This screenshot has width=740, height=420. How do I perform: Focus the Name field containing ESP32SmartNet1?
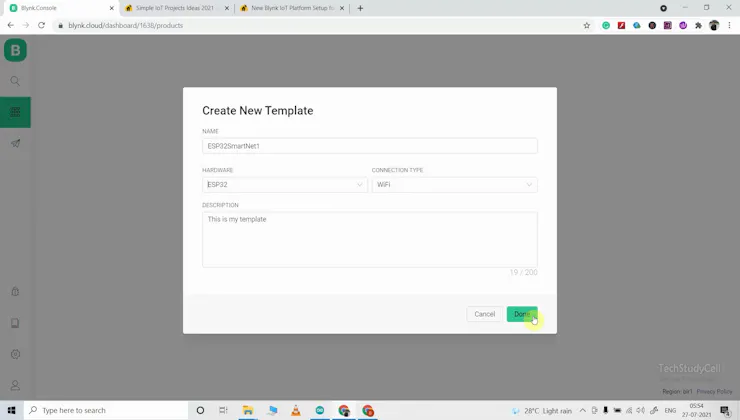point(370,146)
